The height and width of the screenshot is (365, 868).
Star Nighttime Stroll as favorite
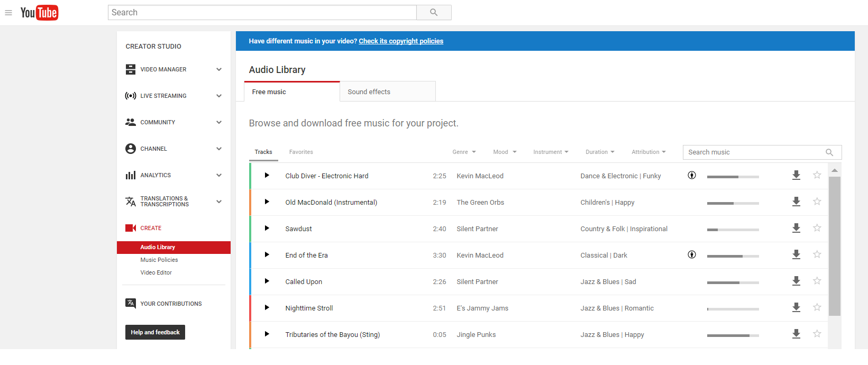[x=817, y=307]
